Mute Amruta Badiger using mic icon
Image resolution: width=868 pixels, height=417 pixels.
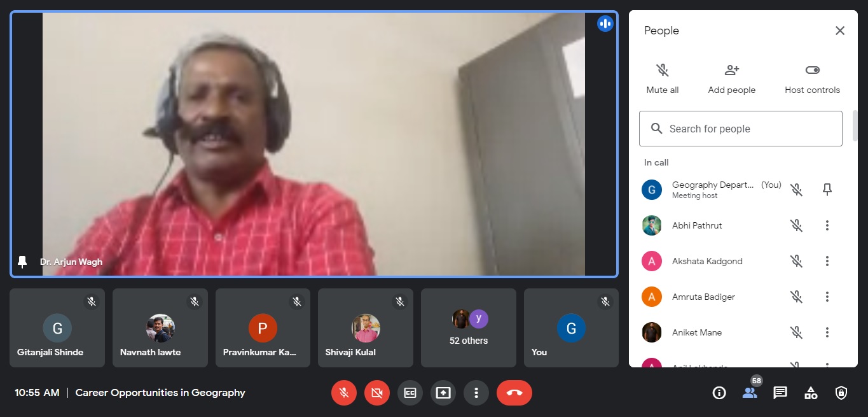(x=796, y=297)
